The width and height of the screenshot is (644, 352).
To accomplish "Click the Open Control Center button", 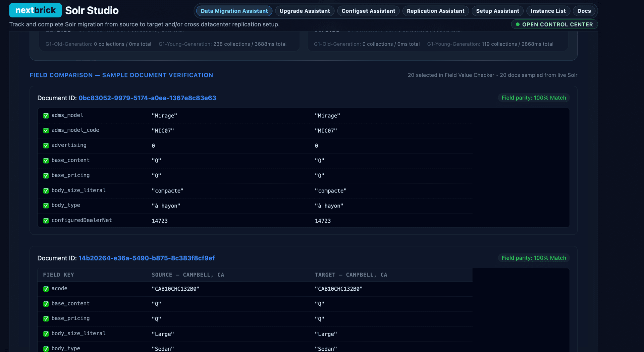I will (554, 24).
